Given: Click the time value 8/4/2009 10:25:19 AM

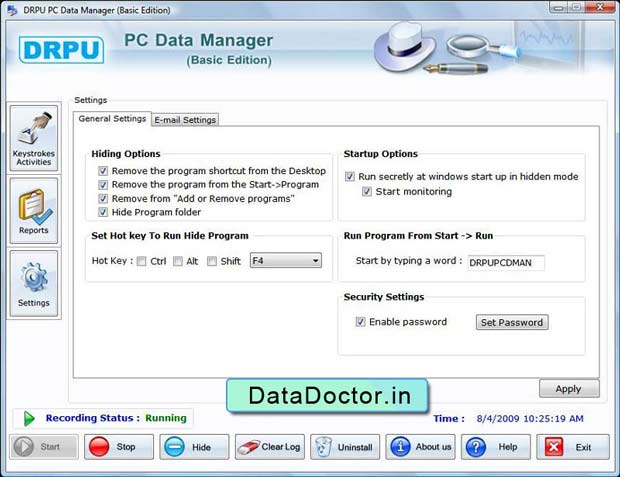Looking at the screenshot, I should tap(530, 418).
